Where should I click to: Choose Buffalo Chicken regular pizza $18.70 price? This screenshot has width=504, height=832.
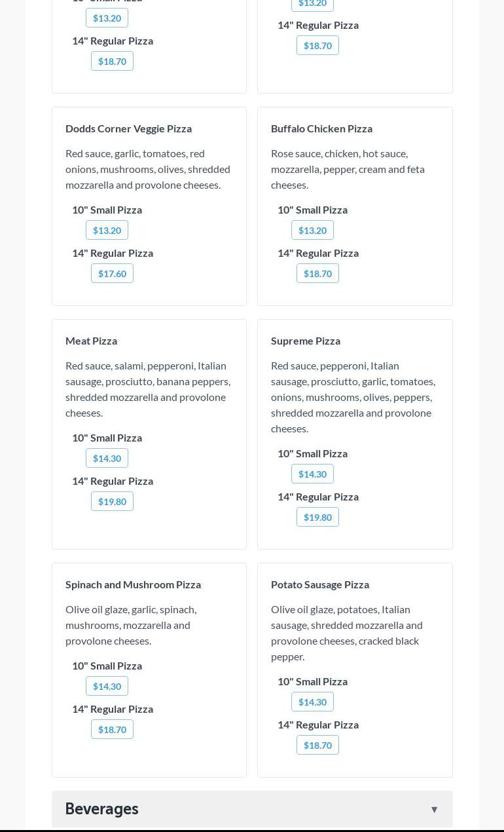[x=317, y=273]
